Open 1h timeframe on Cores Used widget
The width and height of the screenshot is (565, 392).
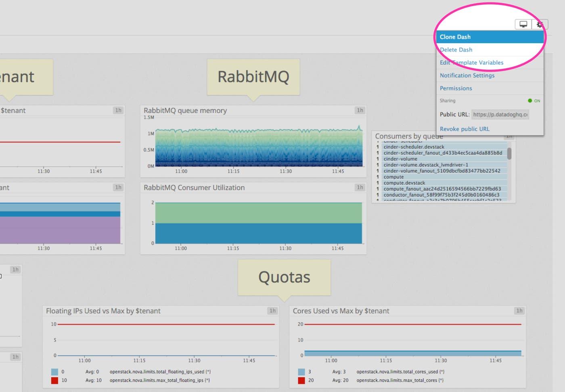[519, 311]
